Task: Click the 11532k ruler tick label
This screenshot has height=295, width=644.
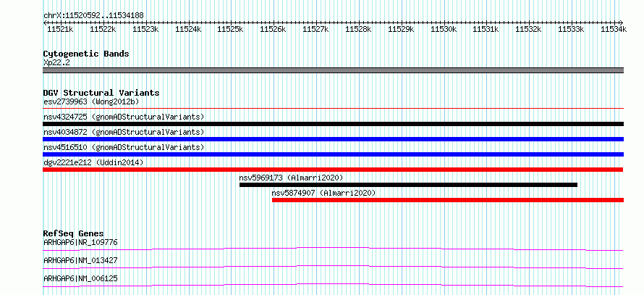Action: (529, 29)
